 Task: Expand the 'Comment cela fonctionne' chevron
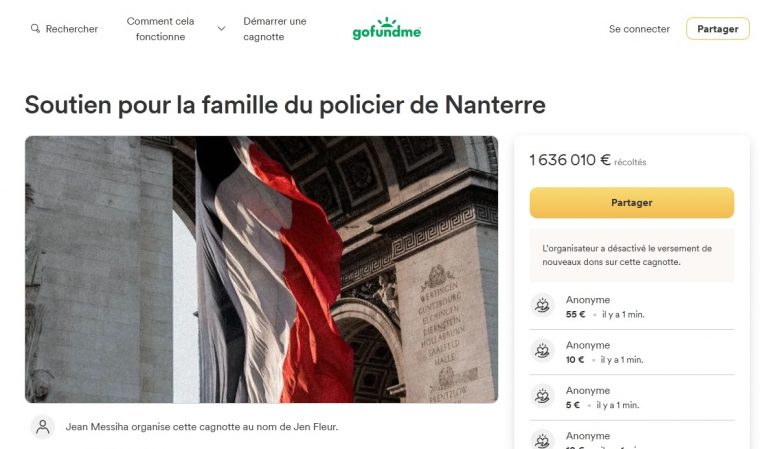[221, 28]
